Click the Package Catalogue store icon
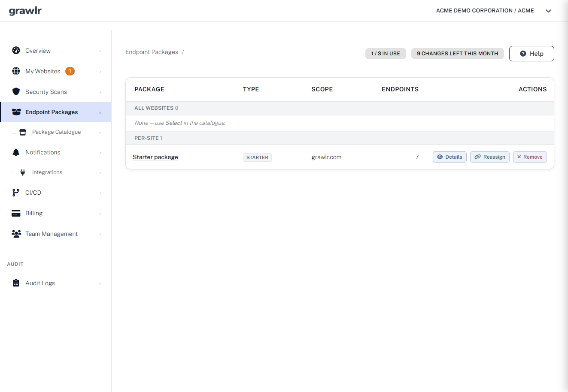This screenshot has height=392, width=568. [x=23, y=132]
